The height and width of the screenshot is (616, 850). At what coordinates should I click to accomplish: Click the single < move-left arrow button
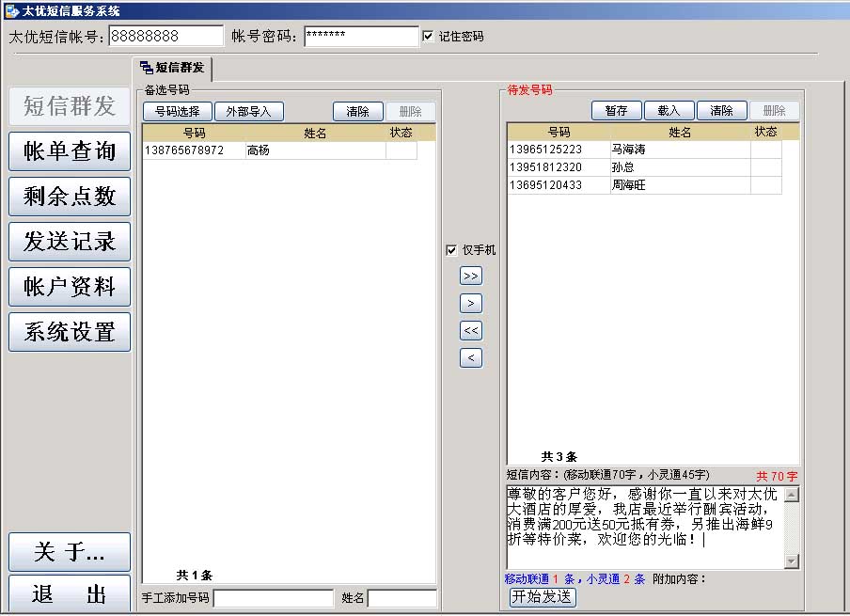[x=470, y=358]
